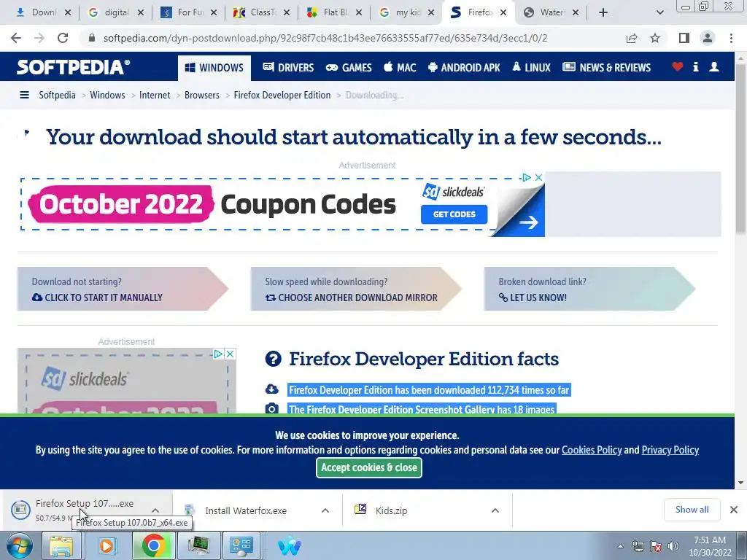747x560 pixels.
Task: Click GET CODES in slickdeals ad
Action: click(454, 214)
